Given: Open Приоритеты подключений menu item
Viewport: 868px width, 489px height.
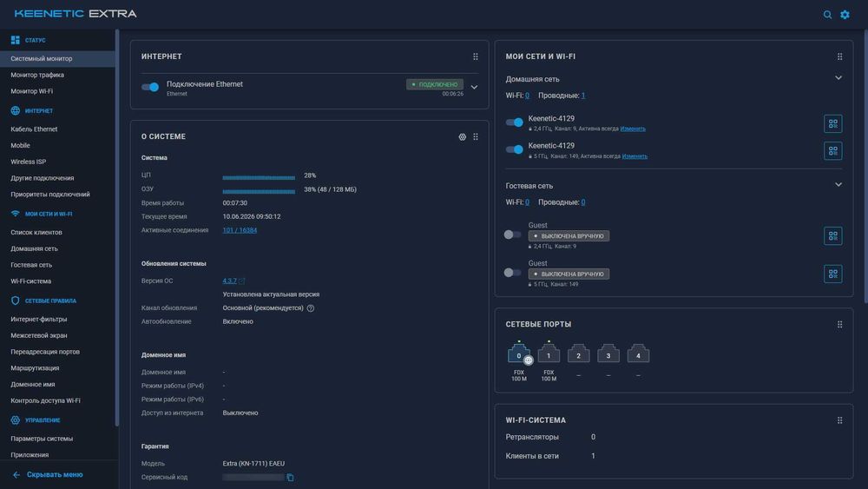Looking at the screenshot, I should click(x=57, y=195).
